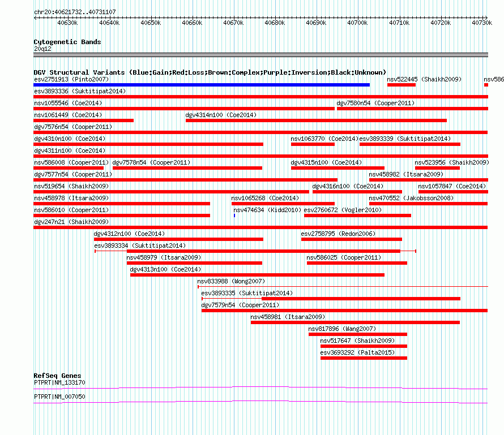Screen dimensions: 504x435
Task: Click the nsv586008 (Cooper2011) label
Action: [x=71, y=162]
